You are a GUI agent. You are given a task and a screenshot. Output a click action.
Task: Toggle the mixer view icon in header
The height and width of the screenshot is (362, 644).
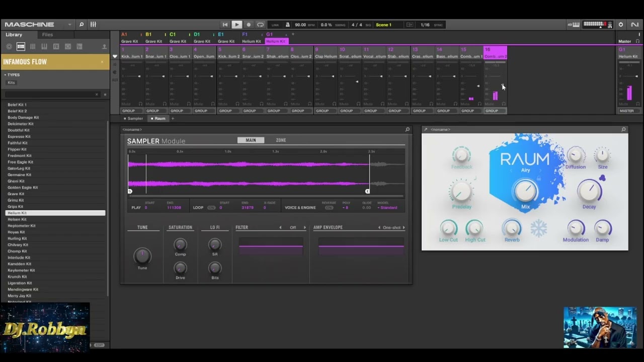(x=93, y=25)
